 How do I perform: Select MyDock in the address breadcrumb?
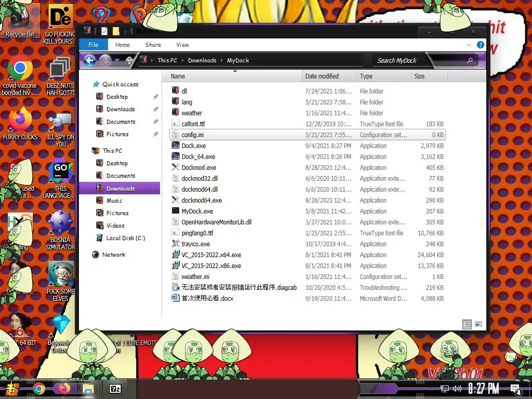(x=238, y=60)
